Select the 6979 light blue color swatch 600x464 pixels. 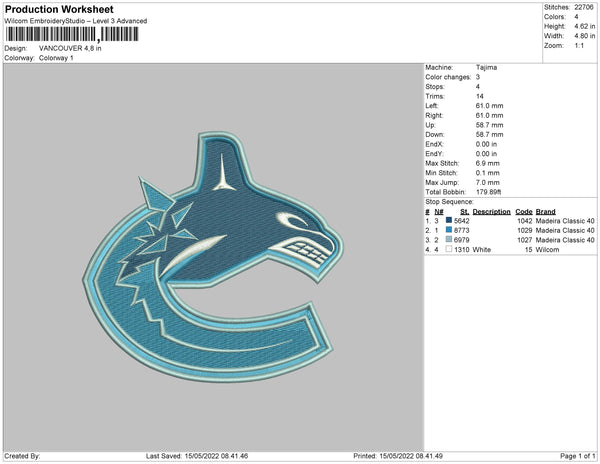(x=449, y=239)
